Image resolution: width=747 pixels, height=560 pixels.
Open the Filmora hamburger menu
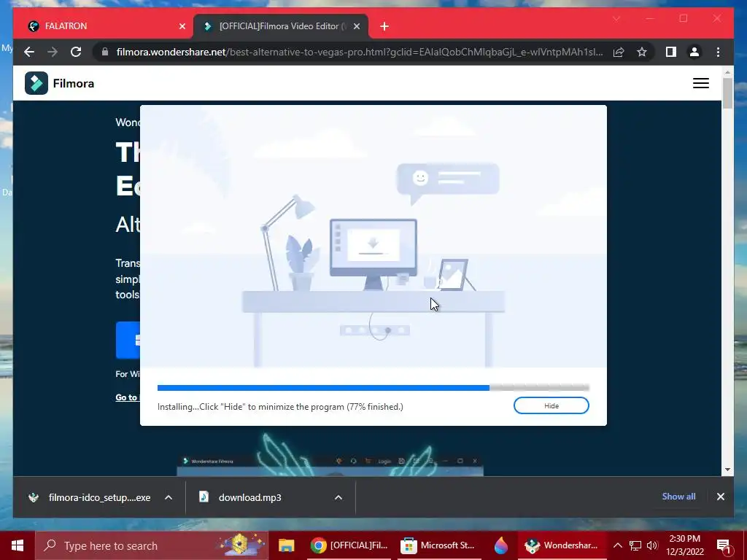(x=701, y=83)
